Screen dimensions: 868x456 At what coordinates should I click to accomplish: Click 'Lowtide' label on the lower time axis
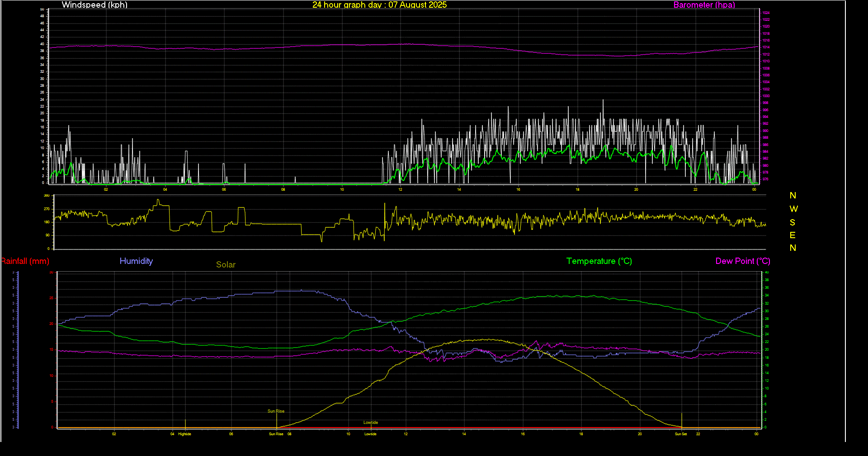370,434
